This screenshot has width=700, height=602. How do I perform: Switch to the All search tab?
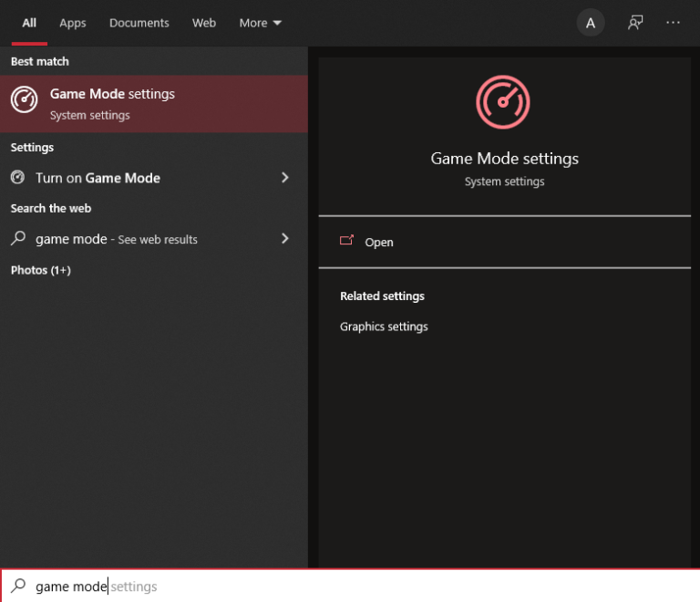29,23
